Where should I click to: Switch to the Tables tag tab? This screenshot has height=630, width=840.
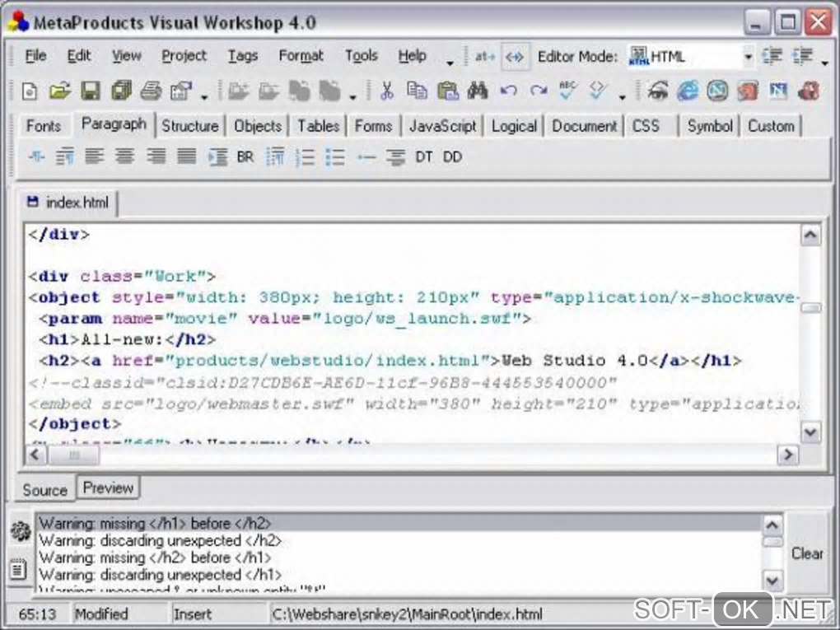pos(318,127)
